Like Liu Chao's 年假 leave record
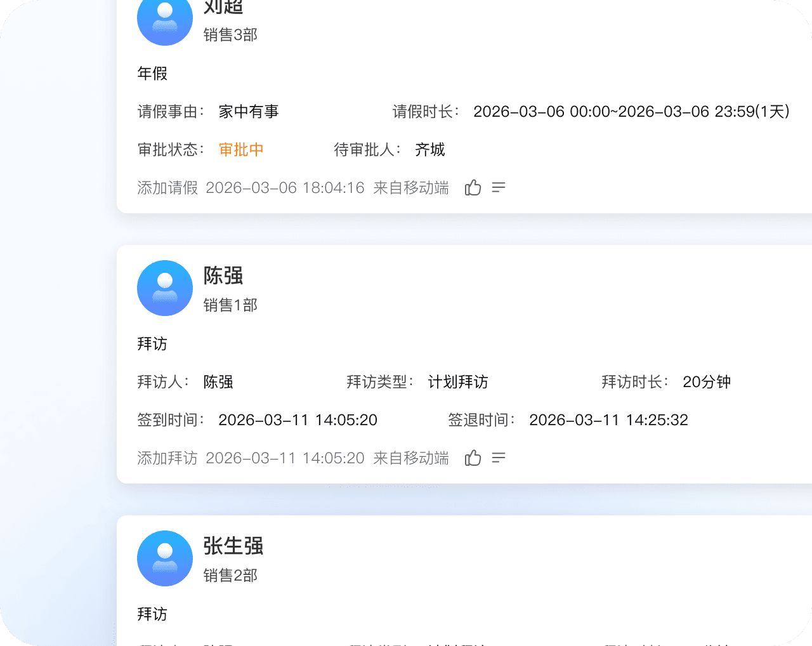This screenshot has height=646, width=812. click(473, 188)
